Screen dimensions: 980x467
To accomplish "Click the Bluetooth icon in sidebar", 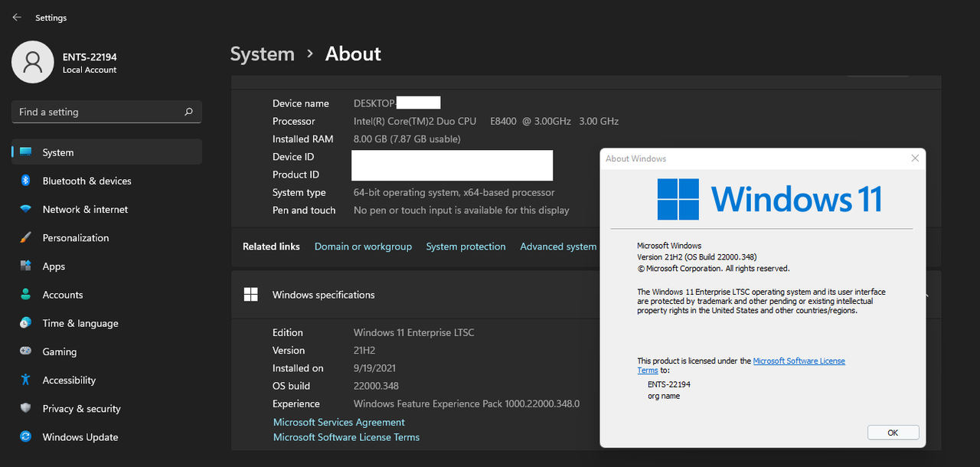I will point(25,181).
